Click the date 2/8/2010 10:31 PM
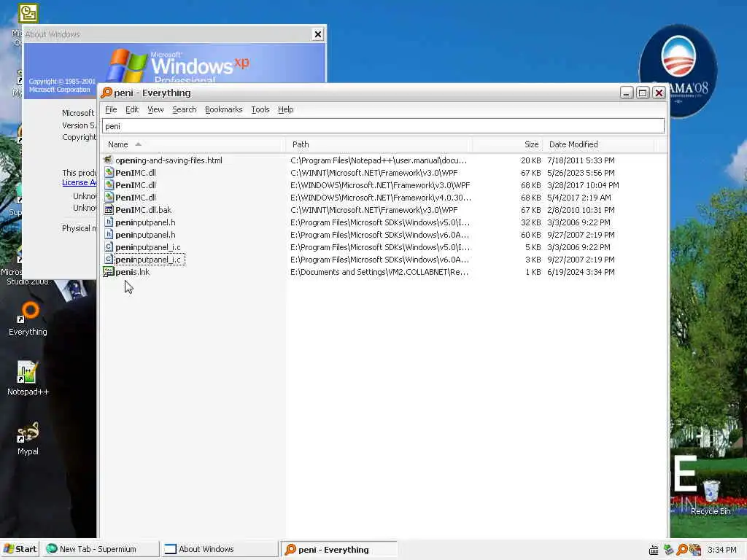The width and height of the screenshot is (747, 560). [581, 209]
